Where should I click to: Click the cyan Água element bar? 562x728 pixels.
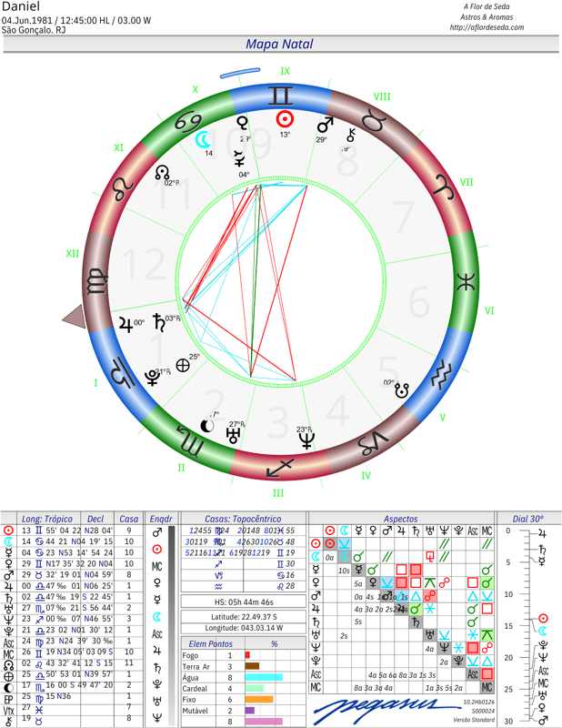tap(264, 677)
